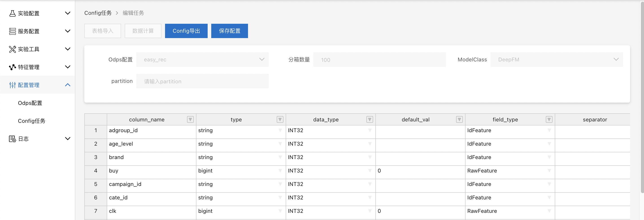Open the default_val column filter icon
This screenshot has width=644, height=220.
[459, 120]
